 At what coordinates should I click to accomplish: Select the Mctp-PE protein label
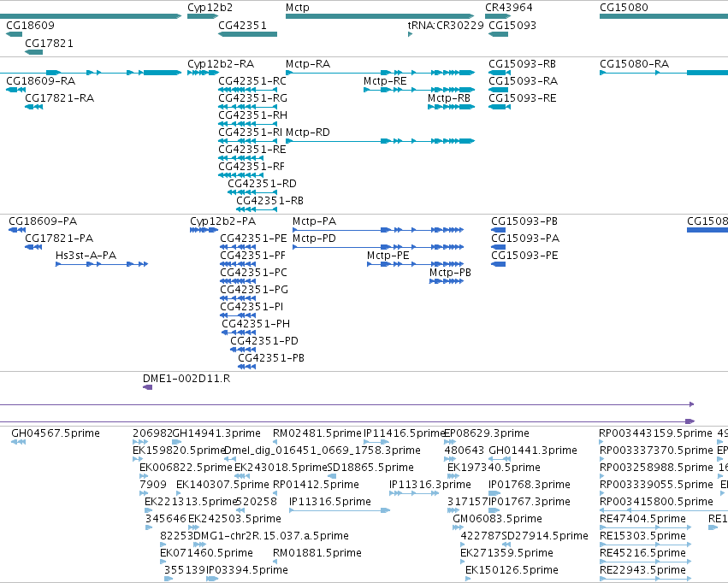click(x=388, y=256)
